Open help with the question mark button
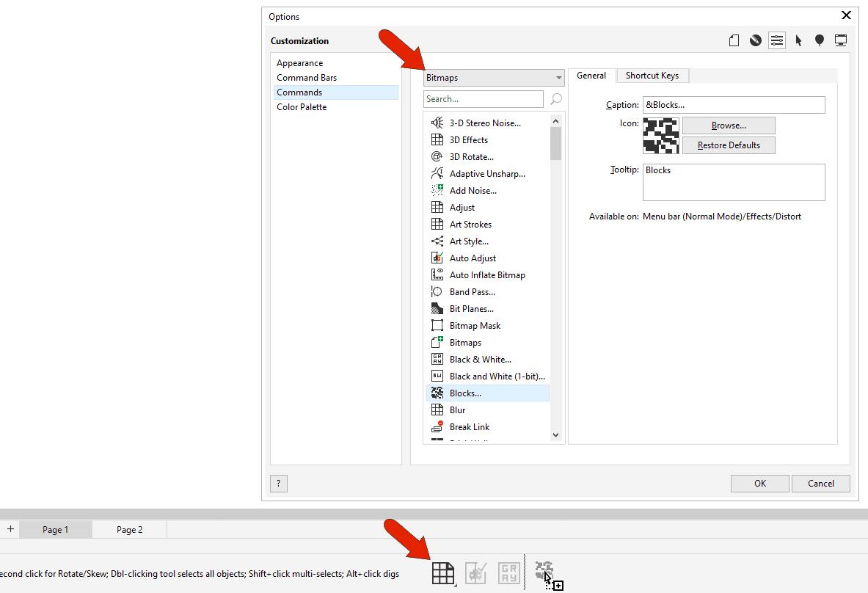 point(278,483)
